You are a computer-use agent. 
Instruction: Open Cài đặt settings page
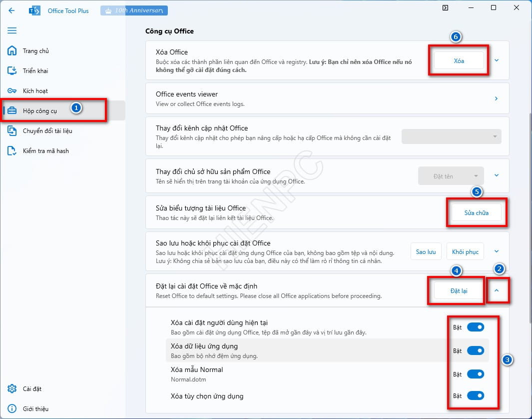point(32,389)
